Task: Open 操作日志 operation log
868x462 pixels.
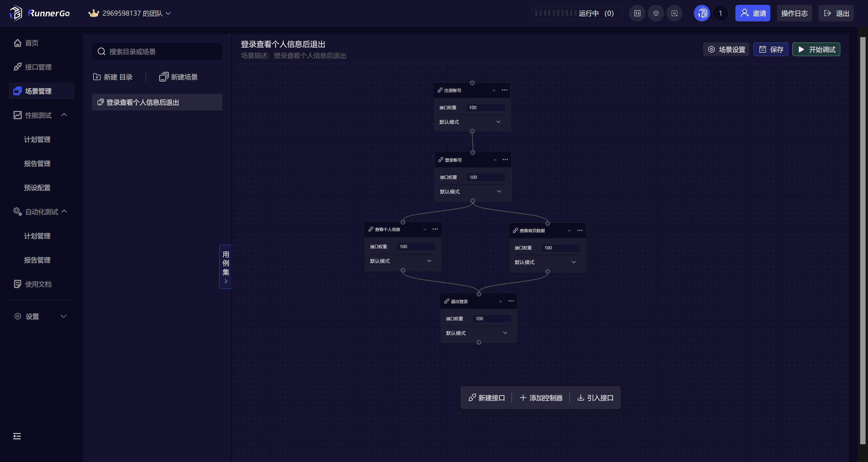Action: 794,13
